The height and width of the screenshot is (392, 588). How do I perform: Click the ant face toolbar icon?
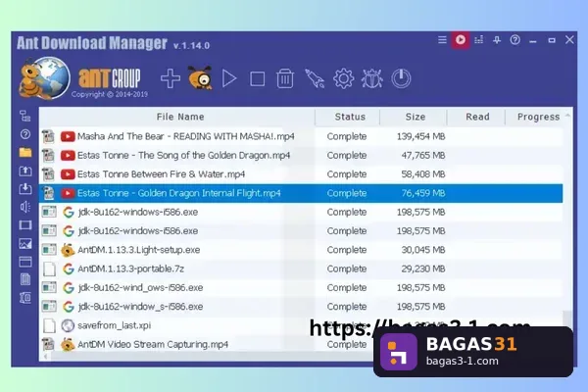(200, 78)
